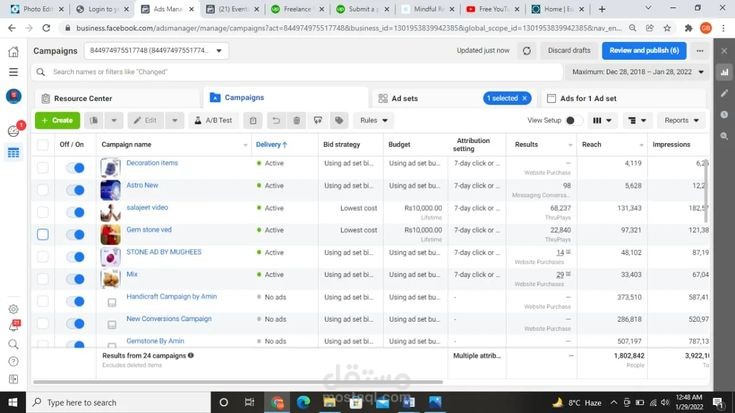Expand the Edit options arrow
The height and width of the screenshot is (413, 735).
coord(174,120)
